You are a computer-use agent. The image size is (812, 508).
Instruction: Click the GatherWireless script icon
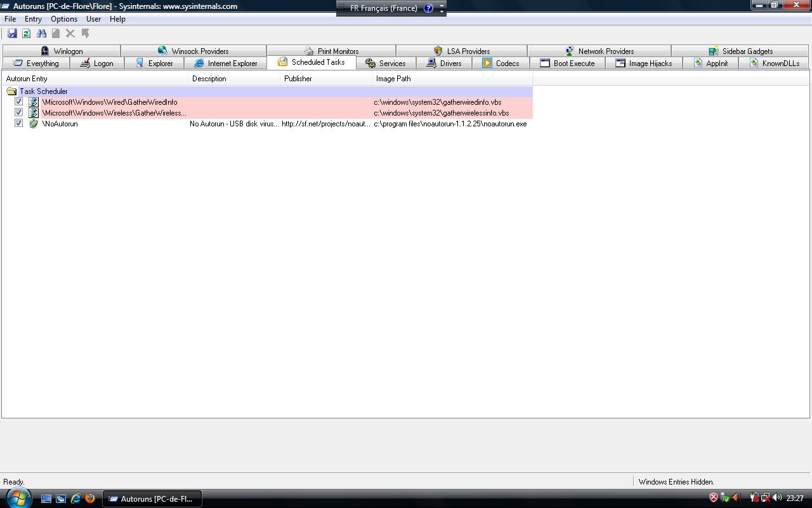tap(34, 113)
